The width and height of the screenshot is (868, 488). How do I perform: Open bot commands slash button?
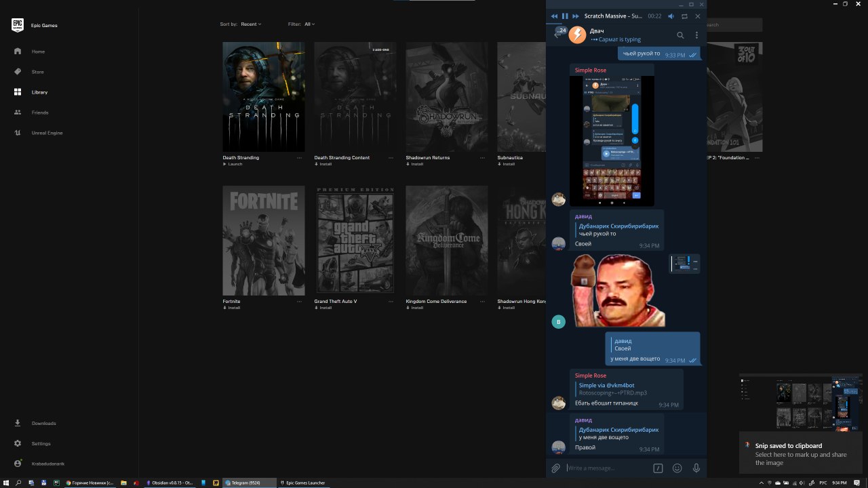click(658, 468)
